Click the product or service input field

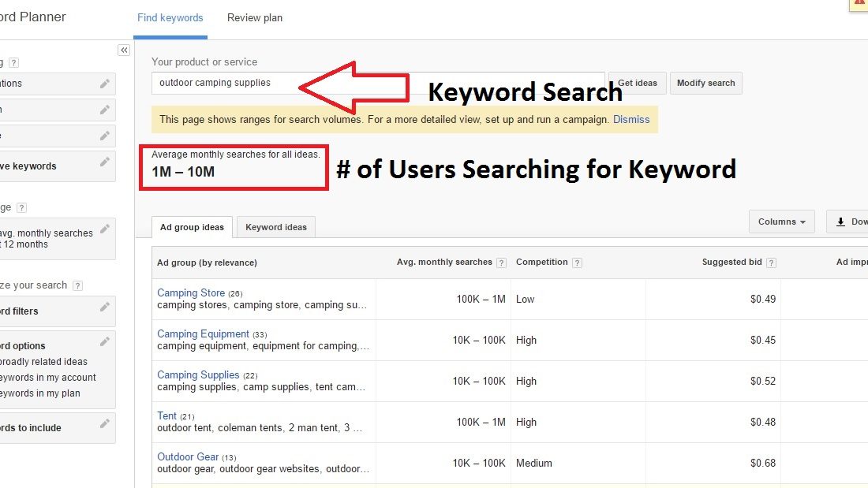pyautogui.click(x=378, y=83)
